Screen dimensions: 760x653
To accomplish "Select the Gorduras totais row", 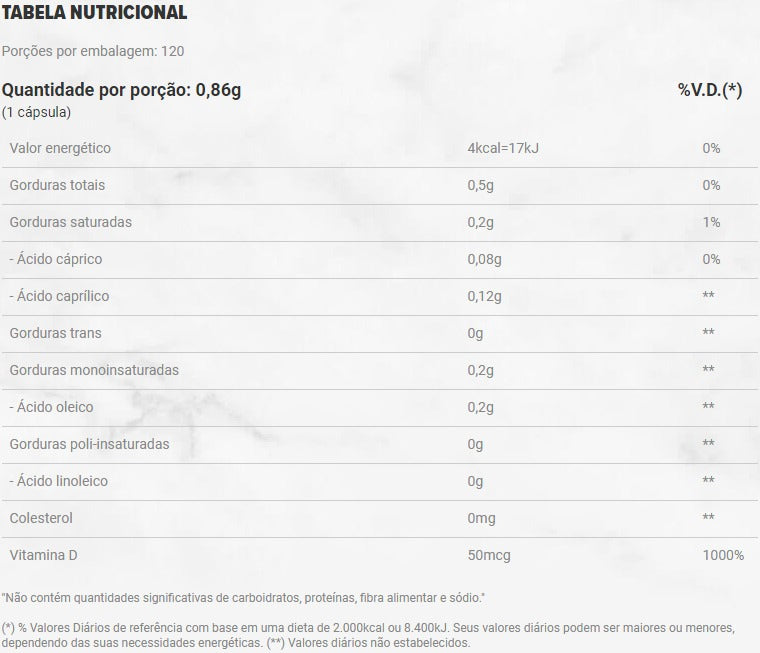I will tap(380, 185).
